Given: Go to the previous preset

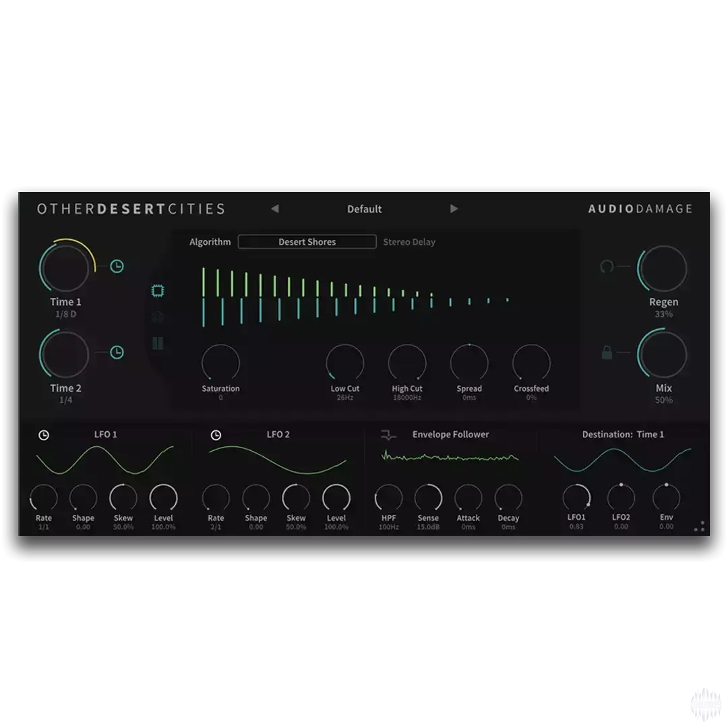Looking at the screenshot, I should pyautogui.click(x=275, y=209).
